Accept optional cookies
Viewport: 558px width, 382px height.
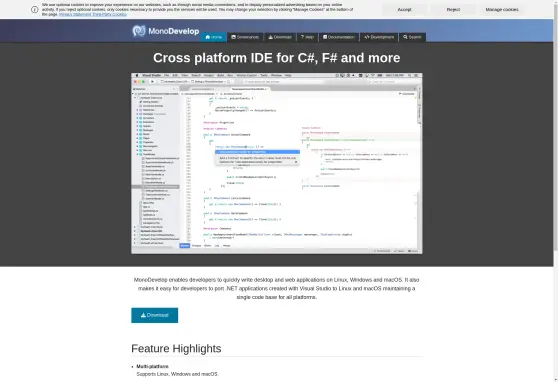point(404,10)
